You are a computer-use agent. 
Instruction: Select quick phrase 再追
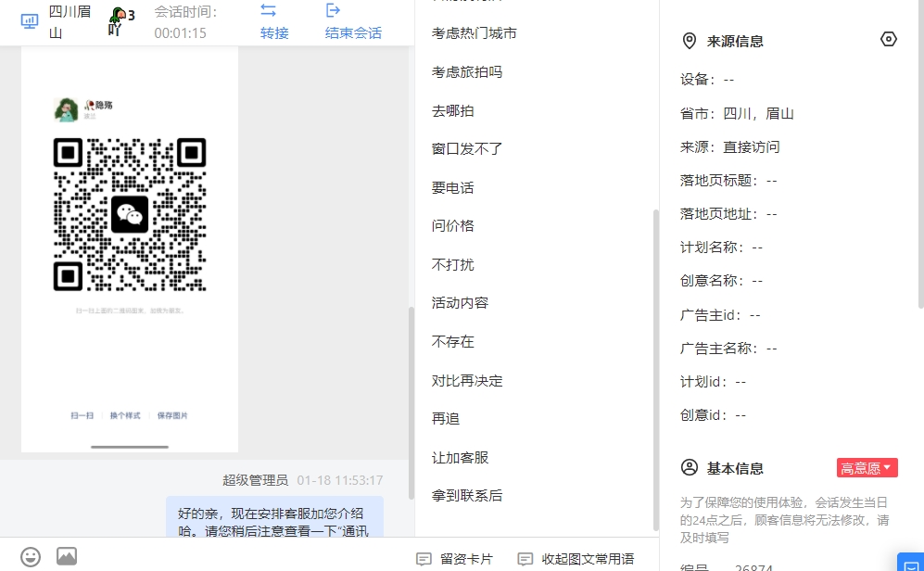[446, 418]
